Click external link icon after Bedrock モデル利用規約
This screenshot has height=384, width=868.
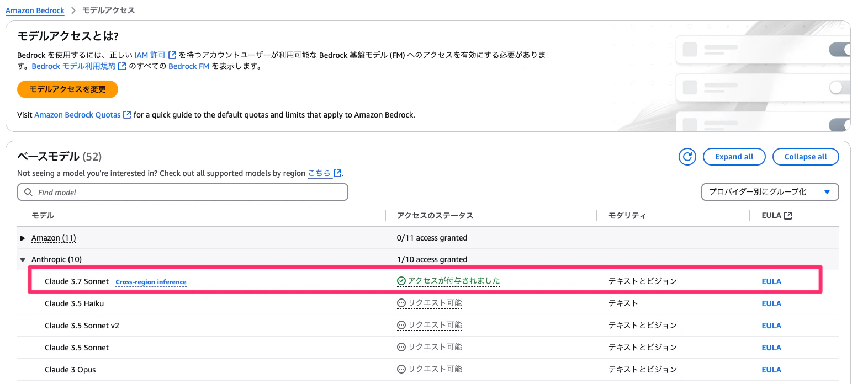point(123,66)
